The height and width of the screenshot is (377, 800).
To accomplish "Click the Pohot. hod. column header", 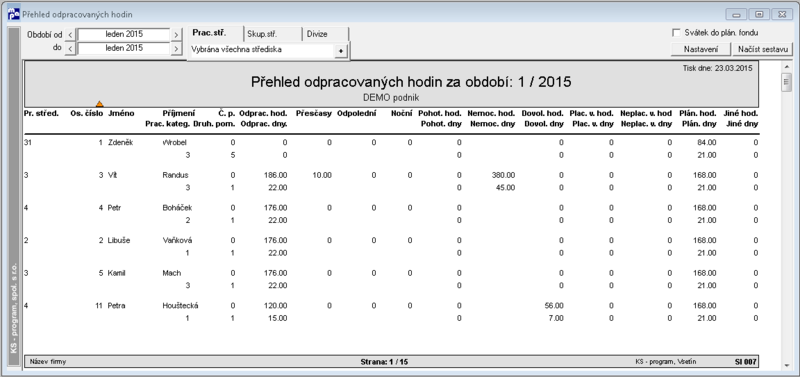I will click(440, 113).
